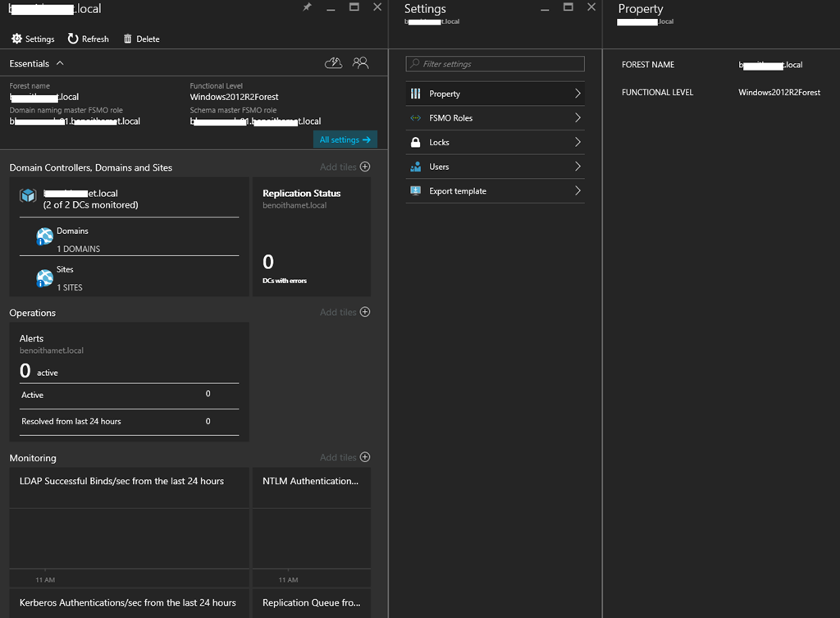The width and height of the screenshot is (840, 618).
Task: Click the Settings gear icon in toolbar
Action: click(16, 39)
